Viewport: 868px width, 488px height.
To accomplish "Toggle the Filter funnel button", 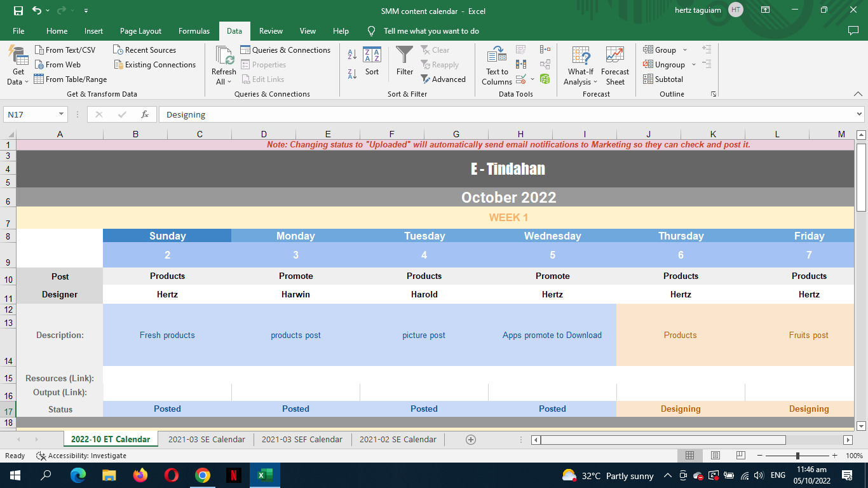I will [405, 61].
